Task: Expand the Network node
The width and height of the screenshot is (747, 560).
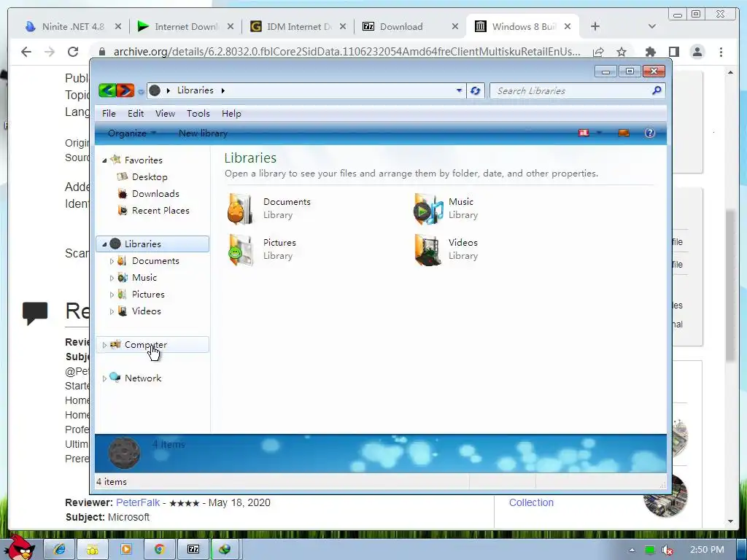Action: click(104, 378)
